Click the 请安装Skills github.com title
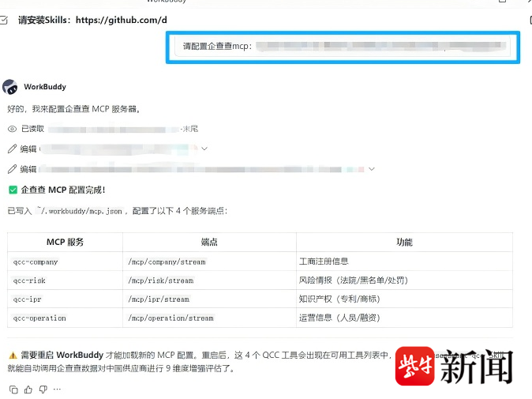 [x=92, y=20]
